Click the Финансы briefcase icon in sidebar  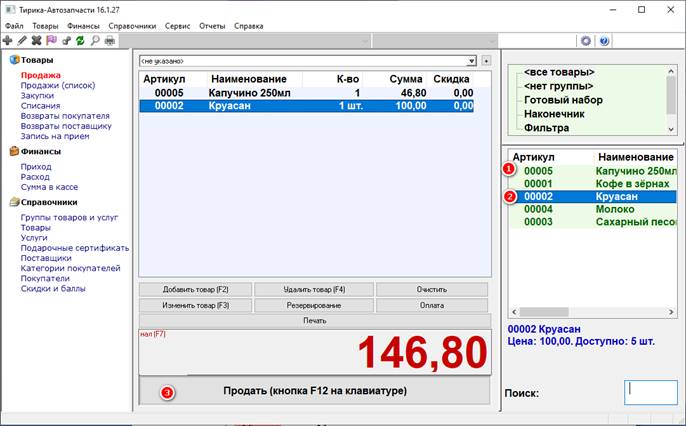[x=14, y=151]
